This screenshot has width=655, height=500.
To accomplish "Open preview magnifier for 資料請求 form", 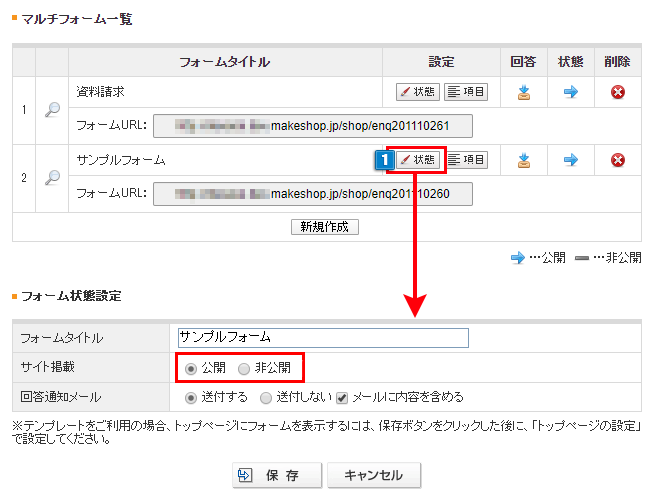I will click(x=53, y=110).
